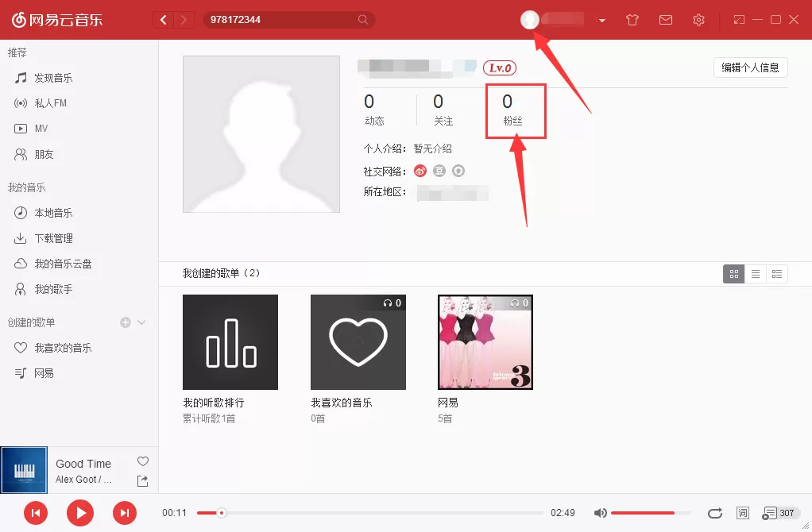Adjust the volume slider
Viewport: 812px width, 532px height.
click(651, 513)
